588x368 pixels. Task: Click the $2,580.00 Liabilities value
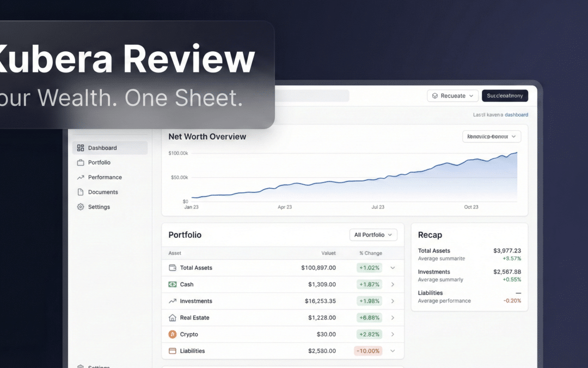point(322,351)
